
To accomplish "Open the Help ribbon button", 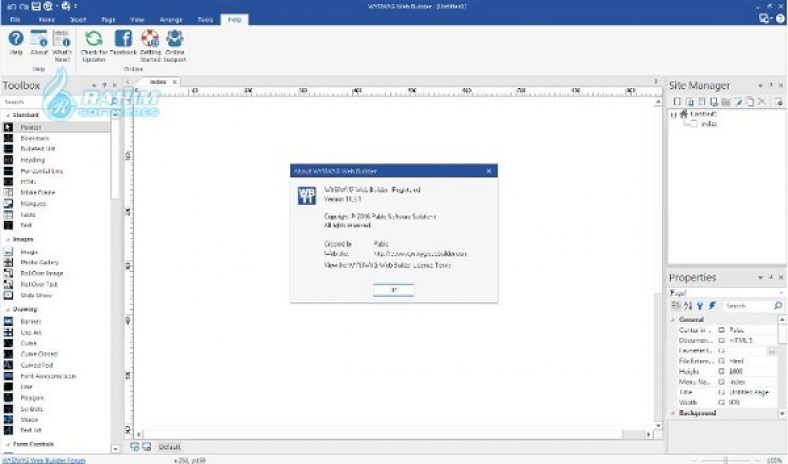I will [x=16, y=42].
